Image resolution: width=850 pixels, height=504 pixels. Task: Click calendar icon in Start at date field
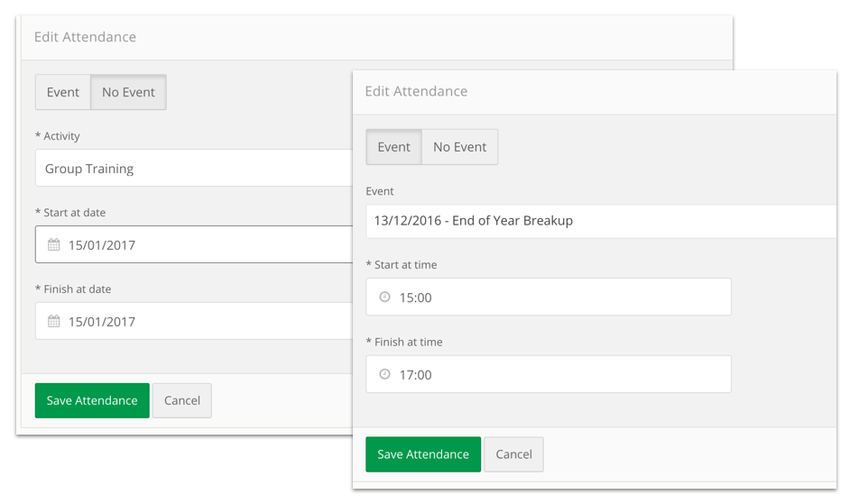click(53, 244)
